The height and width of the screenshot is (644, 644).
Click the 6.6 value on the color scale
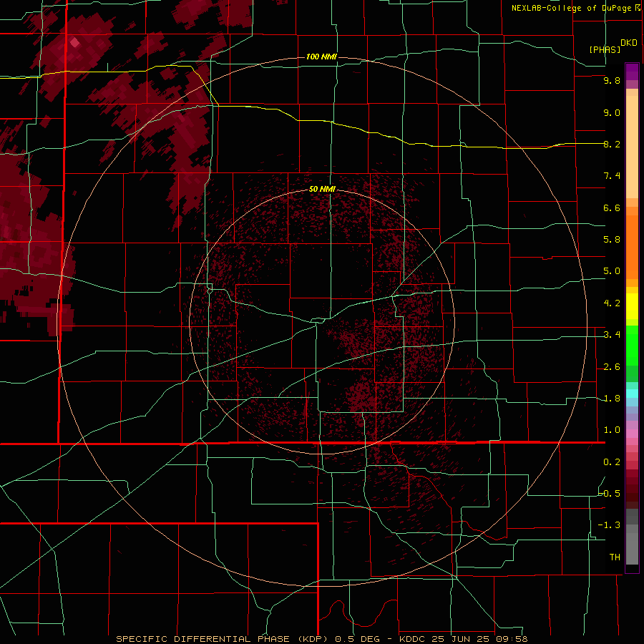click(x=612, y=208)
